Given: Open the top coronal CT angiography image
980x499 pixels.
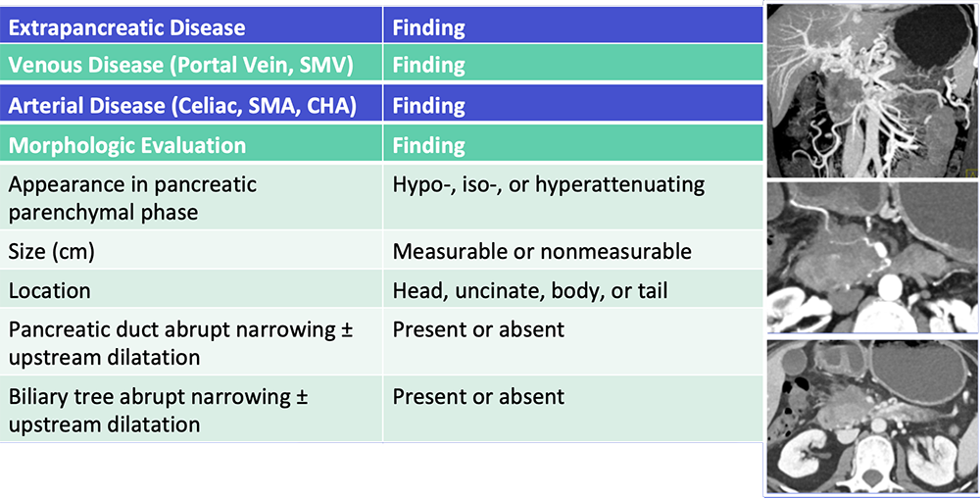Looking at the screenshot, I should click(872, 90).
